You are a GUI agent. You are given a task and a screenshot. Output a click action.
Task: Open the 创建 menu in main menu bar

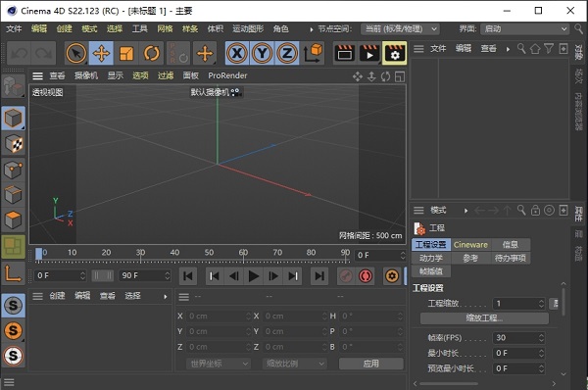click(64, 28)
